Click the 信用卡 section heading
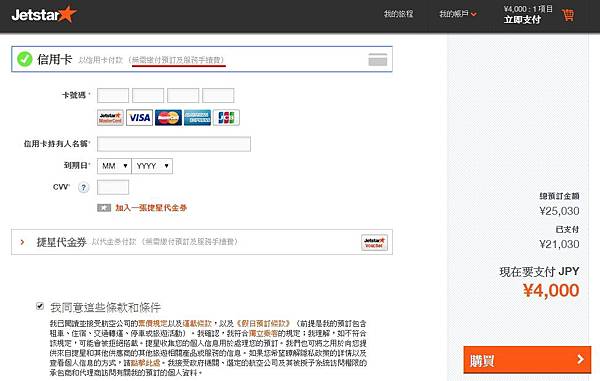Image resolution: width=600 pixels, height=381 pixels. (x=54, y=59)
